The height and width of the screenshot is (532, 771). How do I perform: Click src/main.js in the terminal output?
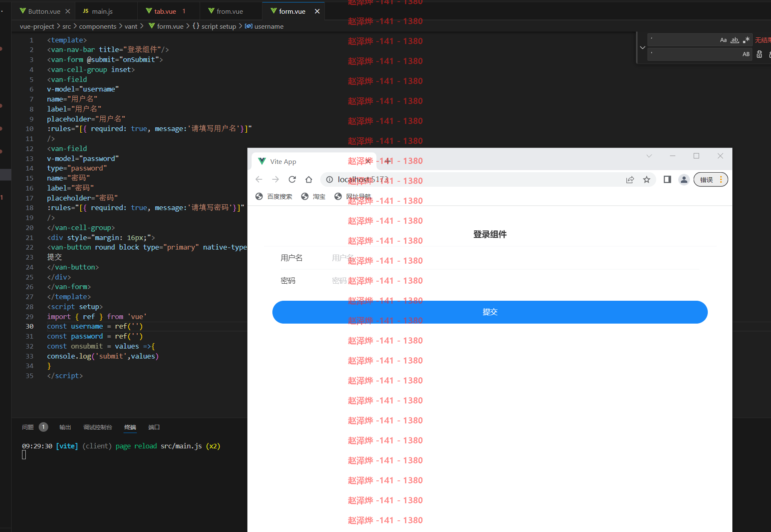tap(181, 446)
